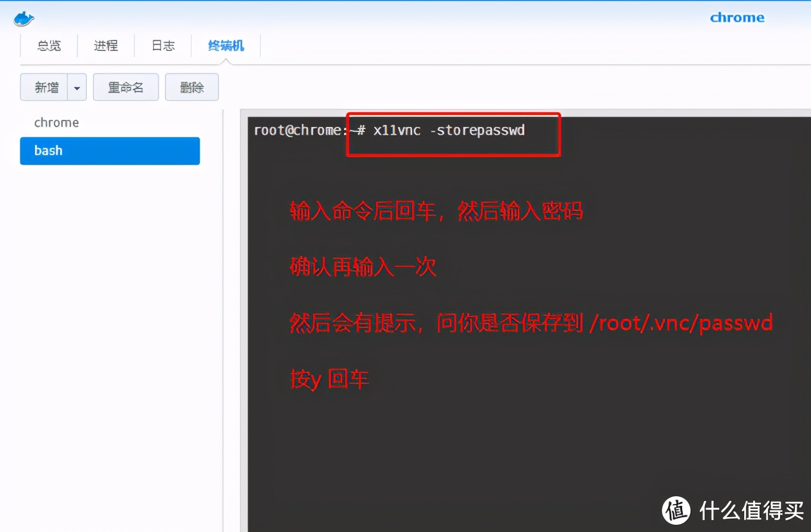This screenshot has width=811, height=532.
Task: Switch to the 进程 tab
Action: (x=106, y=46)
